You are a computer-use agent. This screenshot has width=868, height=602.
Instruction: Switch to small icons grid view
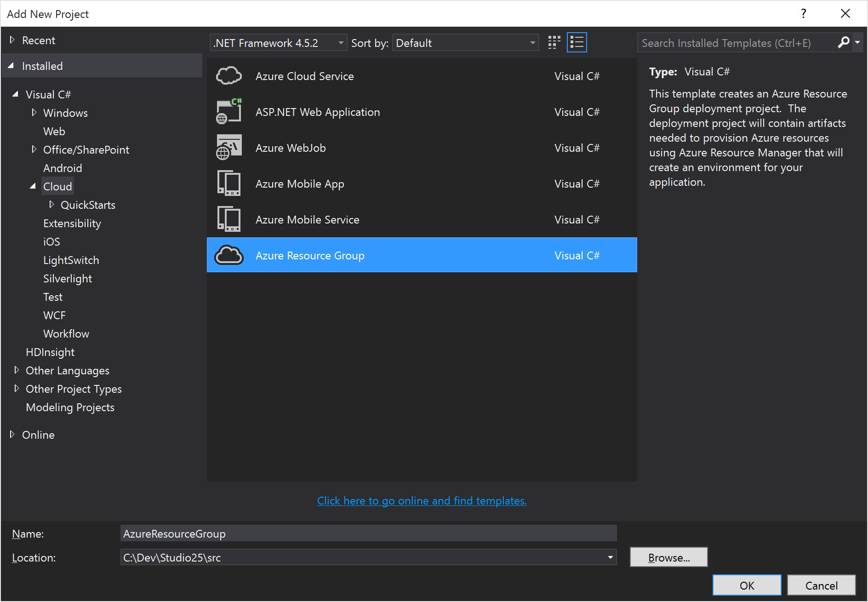pyautogui.click(x=554, y=43)
